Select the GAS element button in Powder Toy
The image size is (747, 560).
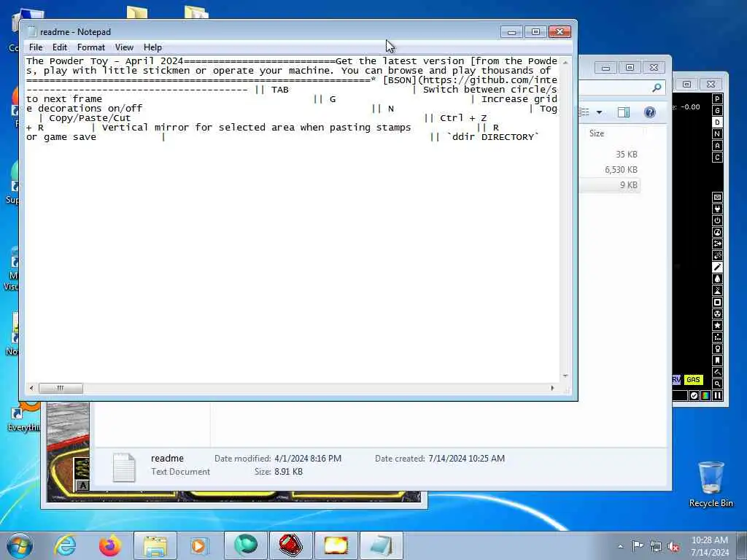click(x=693, y=379)
